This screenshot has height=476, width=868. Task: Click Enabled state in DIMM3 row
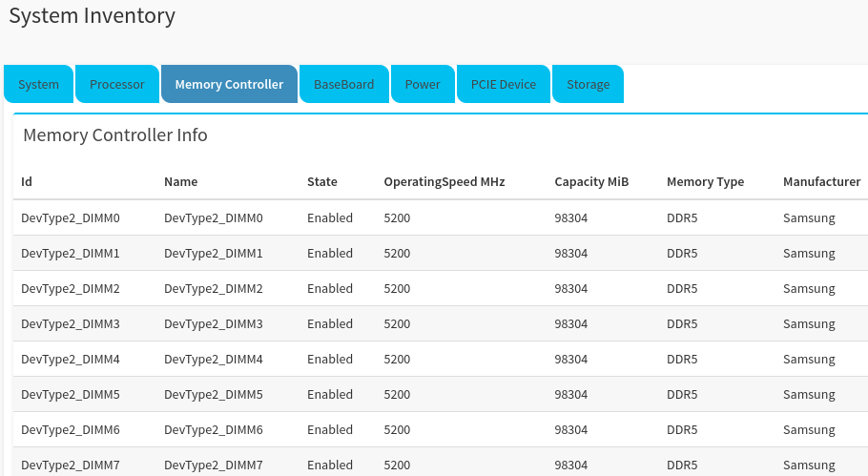point(330,323)
